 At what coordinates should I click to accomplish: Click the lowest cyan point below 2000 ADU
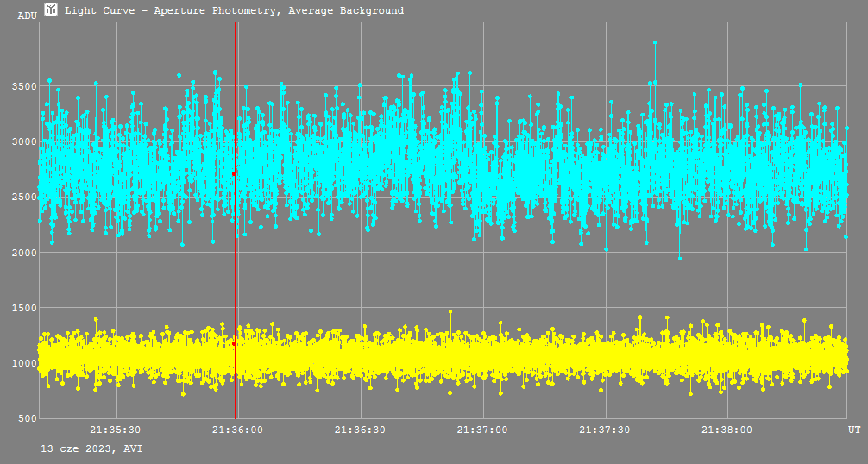click(679, 258)
